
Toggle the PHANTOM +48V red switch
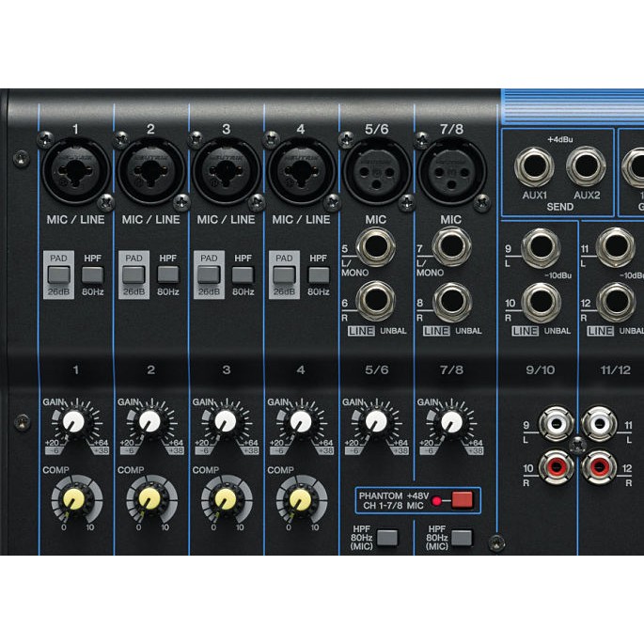point(461,499)
